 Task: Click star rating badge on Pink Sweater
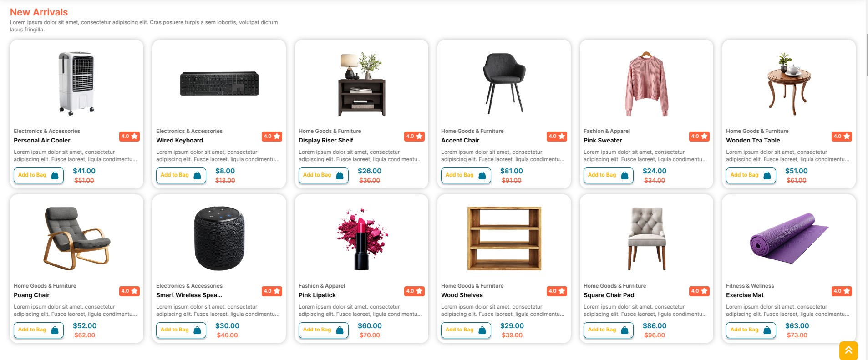click(x=699, y=136)
